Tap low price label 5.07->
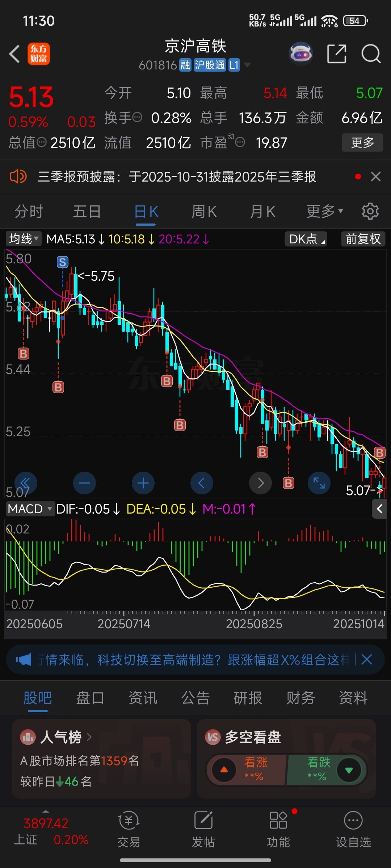Screen dimensions: 391x868 364,490
